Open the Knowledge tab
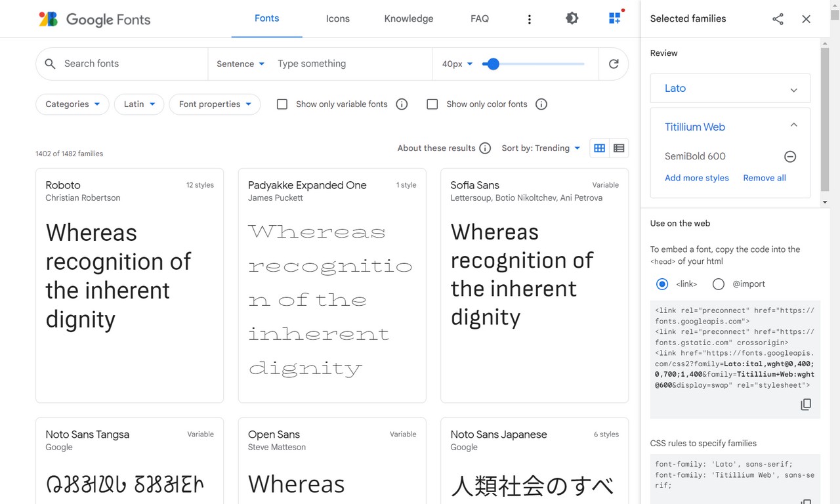This screenshot has width=840, height=504. (x=409, y=18)
